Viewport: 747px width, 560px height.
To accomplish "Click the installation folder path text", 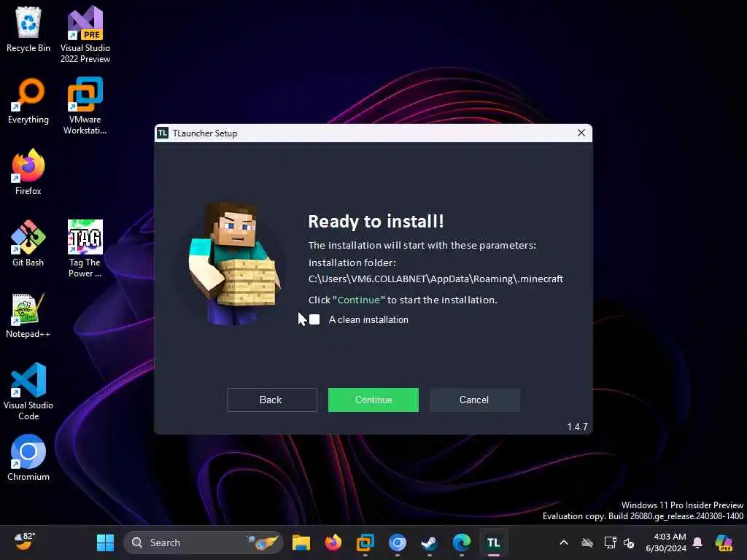I will pos(436,279).
